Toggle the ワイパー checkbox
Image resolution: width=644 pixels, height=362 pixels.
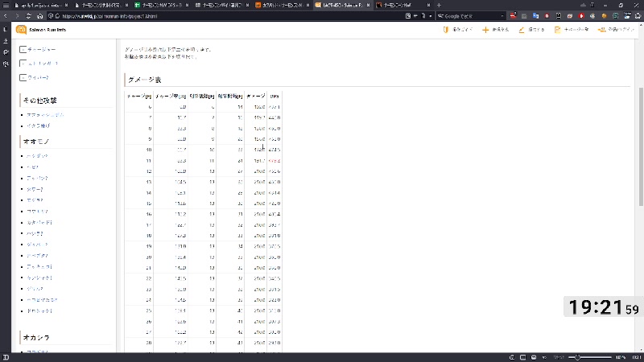23,77
